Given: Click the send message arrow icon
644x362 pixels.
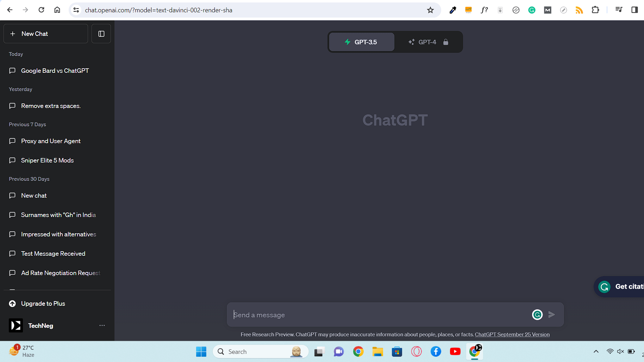Looking at the screenshot, I should click(x=551, y=315).
